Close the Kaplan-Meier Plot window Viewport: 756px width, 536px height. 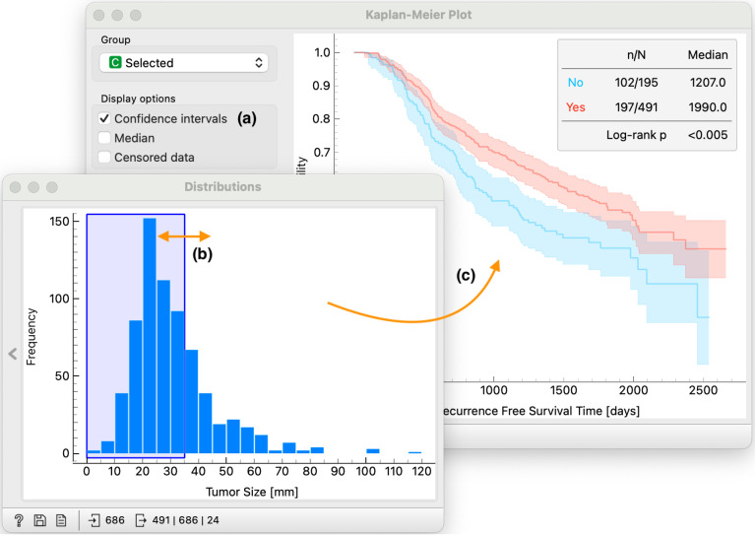[98, 16]
